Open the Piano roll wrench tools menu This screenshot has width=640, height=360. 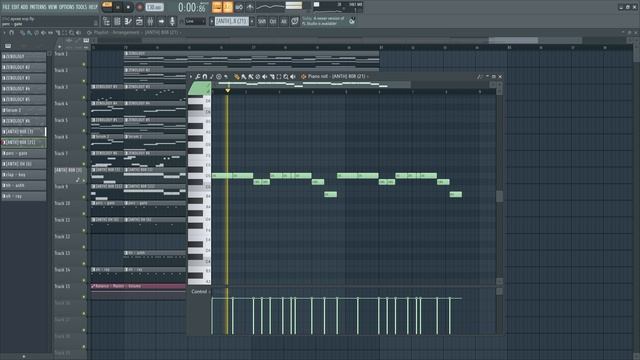click(198, 77)
